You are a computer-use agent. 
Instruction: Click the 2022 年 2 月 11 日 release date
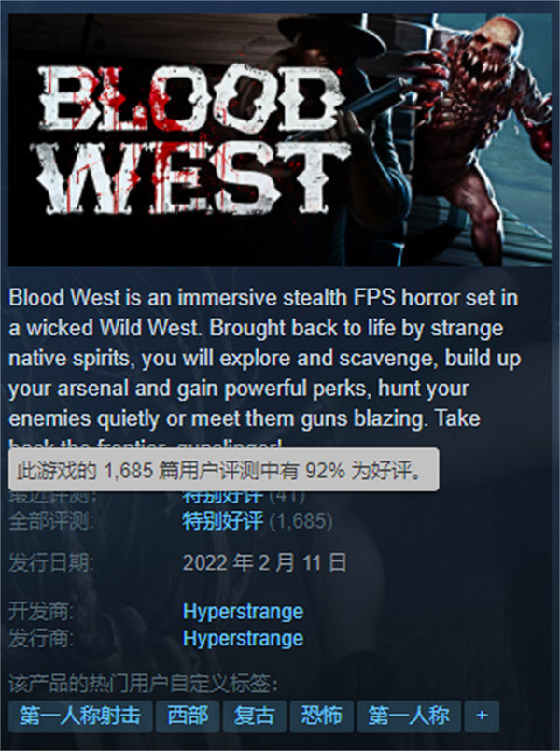click(x=265, y=562)
